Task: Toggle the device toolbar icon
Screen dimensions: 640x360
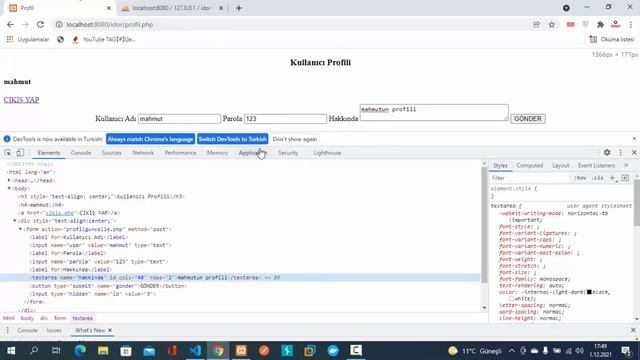Action: (20, 153)
